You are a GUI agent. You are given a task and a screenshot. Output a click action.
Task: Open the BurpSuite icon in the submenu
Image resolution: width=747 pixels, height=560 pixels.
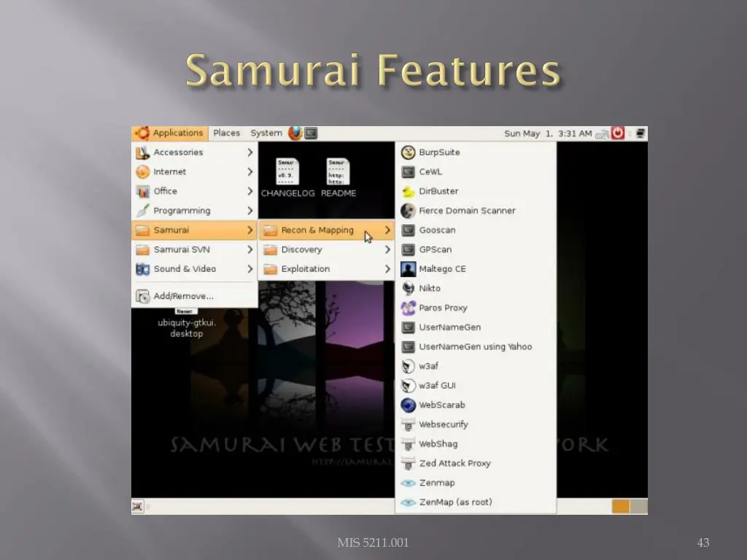408,152
